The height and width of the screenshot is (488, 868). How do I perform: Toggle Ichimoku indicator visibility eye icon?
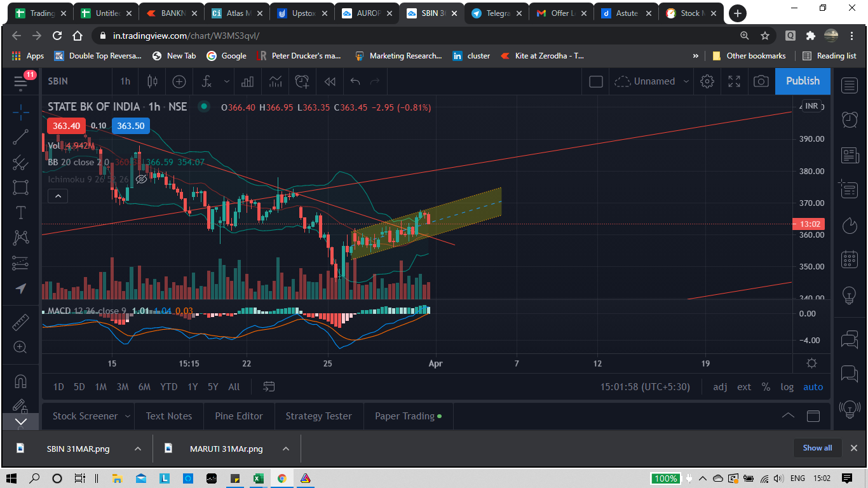click(141, 179)
